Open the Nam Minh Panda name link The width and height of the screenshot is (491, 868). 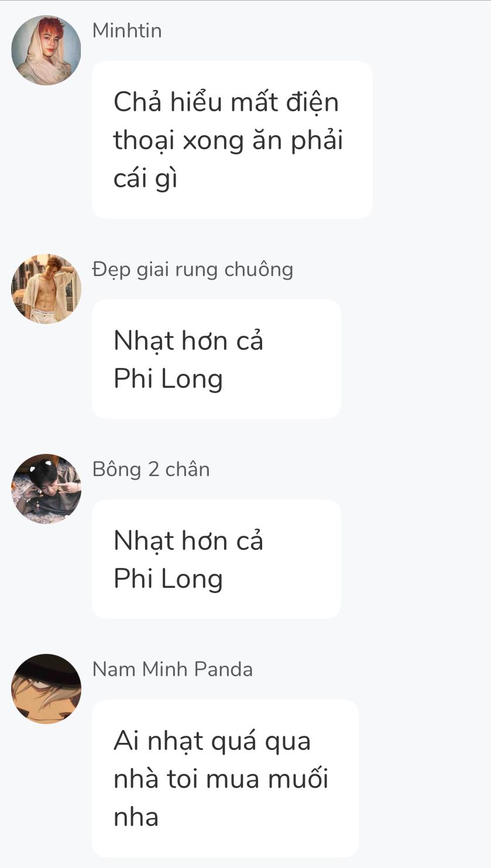(x=173, y=669)
